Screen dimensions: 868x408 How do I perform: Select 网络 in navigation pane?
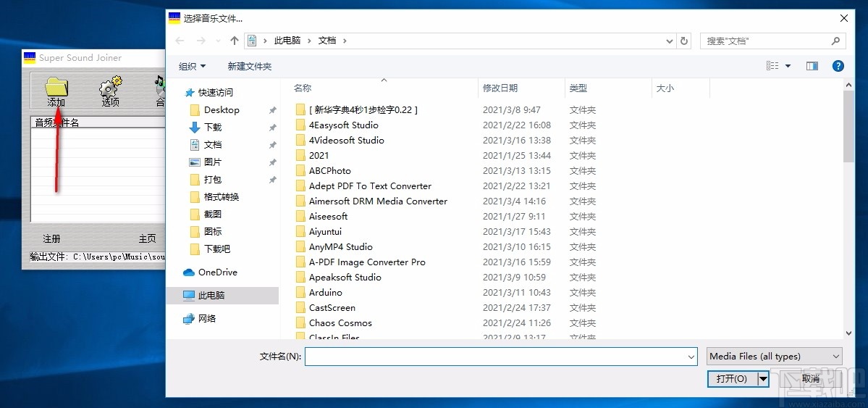tap(206, 319)
